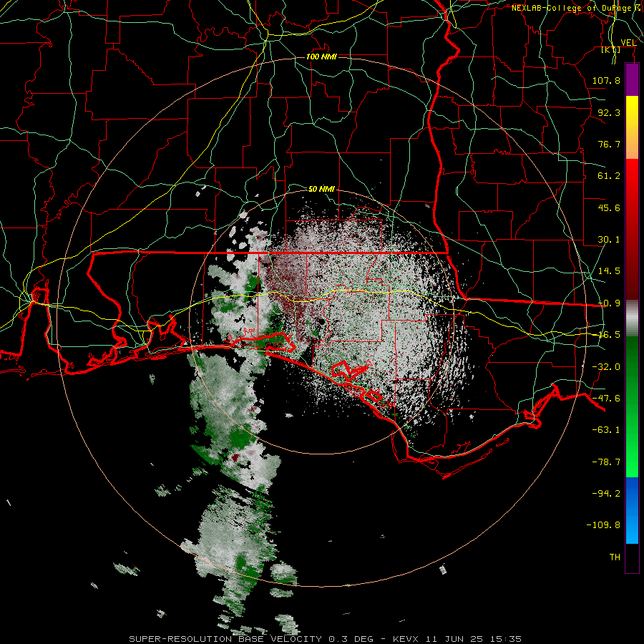The width and height of the screenshot is (644, 644).
Task: Click the 61.2 legend value
Action: pyautogui.click(x=609, y=176)
